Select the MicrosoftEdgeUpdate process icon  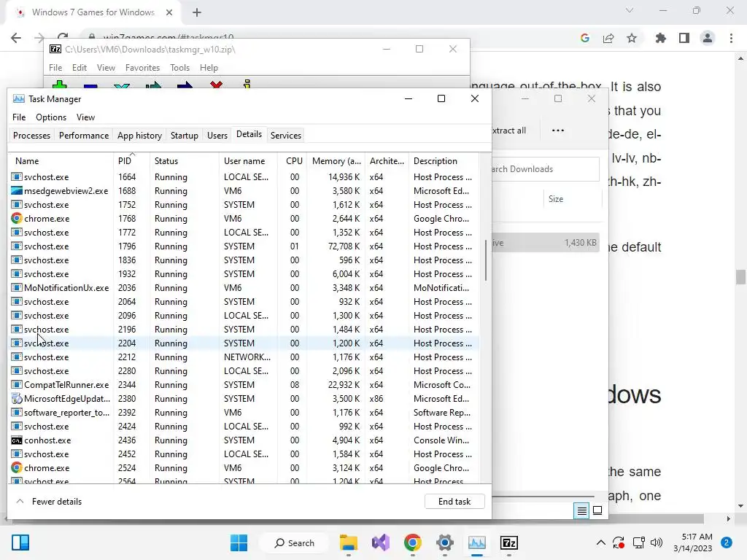(17, 399)
